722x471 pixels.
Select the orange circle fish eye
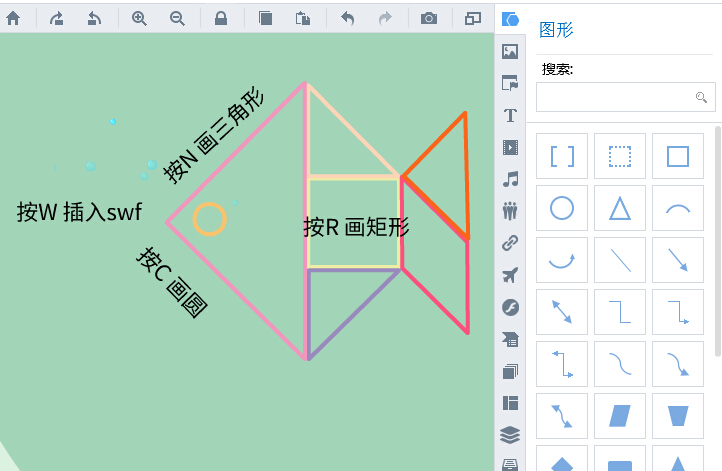tap(210, 219)
